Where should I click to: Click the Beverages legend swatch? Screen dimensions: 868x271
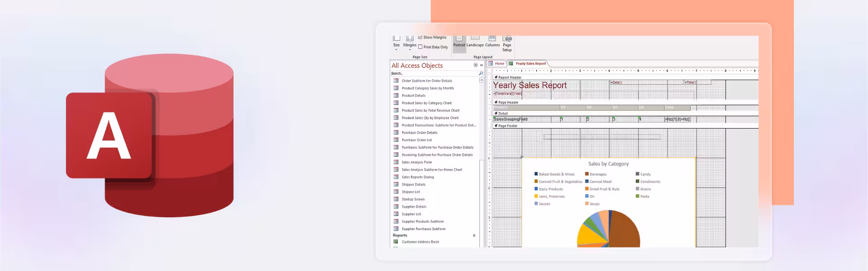587,174
